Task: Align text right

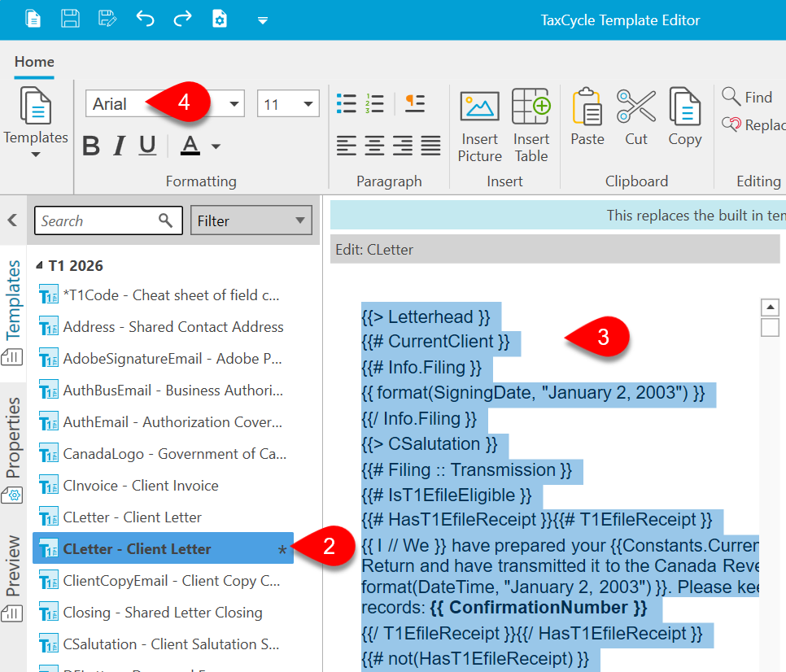Action: (403, 146)
